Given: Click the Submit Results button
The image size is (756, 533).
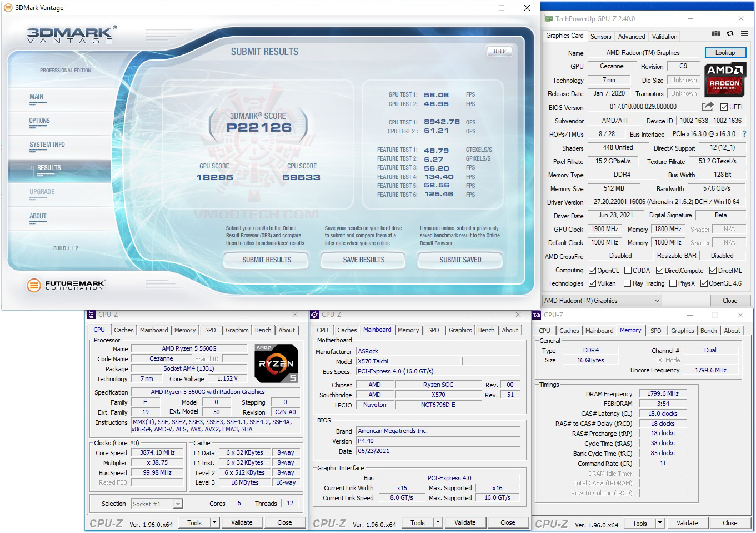Looking at the screenshot, I should [x=267, y=260].
